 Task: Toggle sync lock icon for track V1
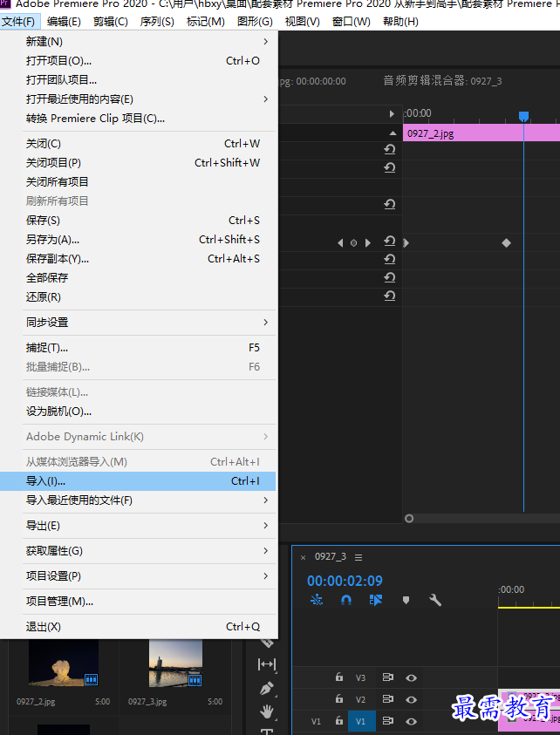(388, 721)
